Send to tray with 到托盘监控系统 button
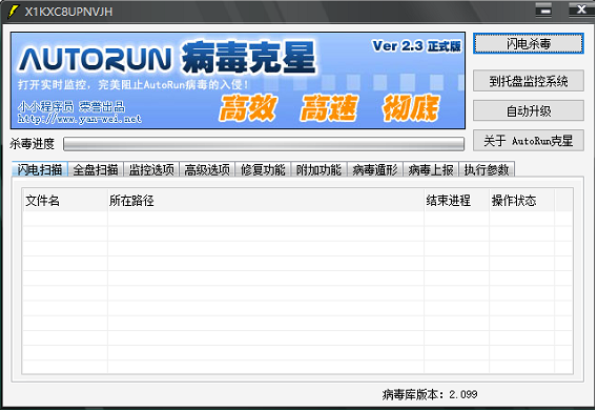Viewport: 595px width, 410px height. (x=528, y=80)
